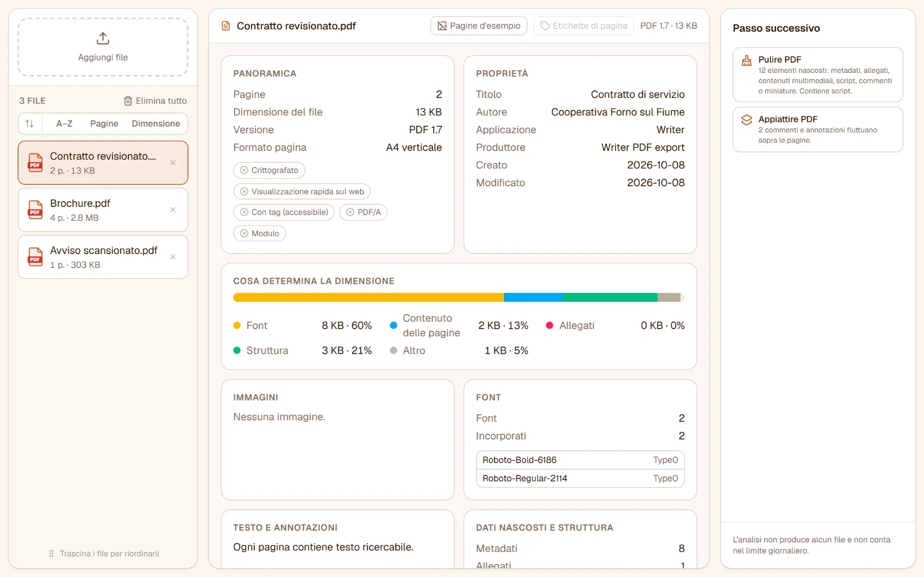Open the Appiattire PDF next step card

(818, 129)
